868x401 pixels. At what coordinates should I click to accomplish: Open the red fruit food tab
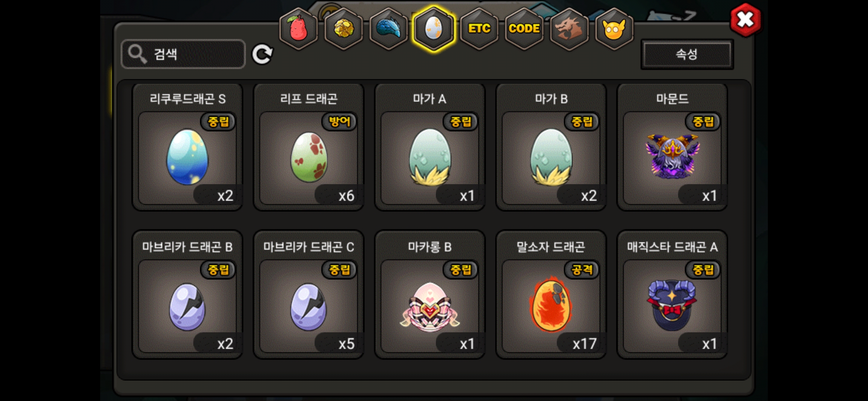tap(299, 29)
